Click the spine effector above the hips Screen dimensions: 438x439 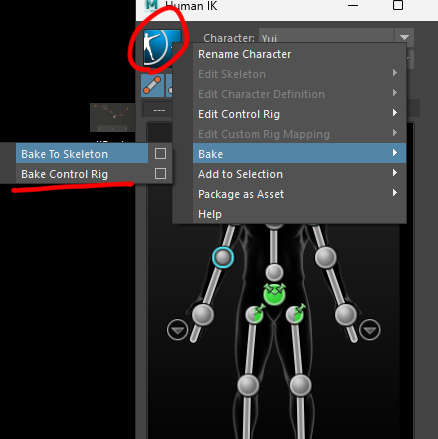(274, 272)
